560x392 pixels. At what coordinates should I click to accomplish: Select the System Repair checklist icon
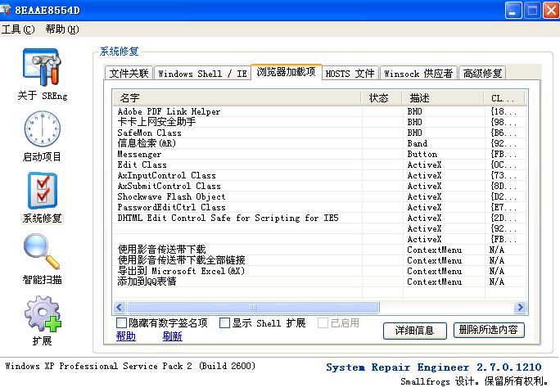pos(42,191)
